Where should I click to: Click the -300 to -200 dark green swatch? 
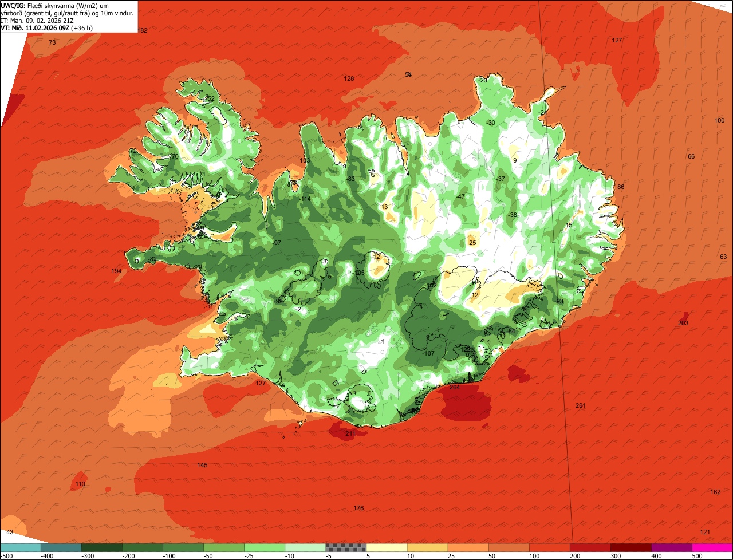click(x=102, y=547)
